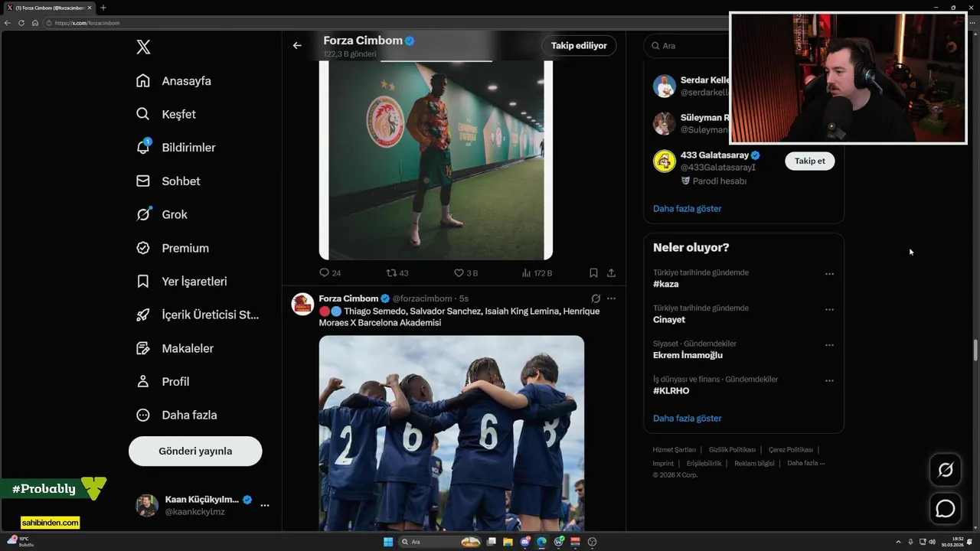Expand footer Daha fazla links menu
This screenshot has width=980, height=551.
pyautogui.click(x=805, y=463)
